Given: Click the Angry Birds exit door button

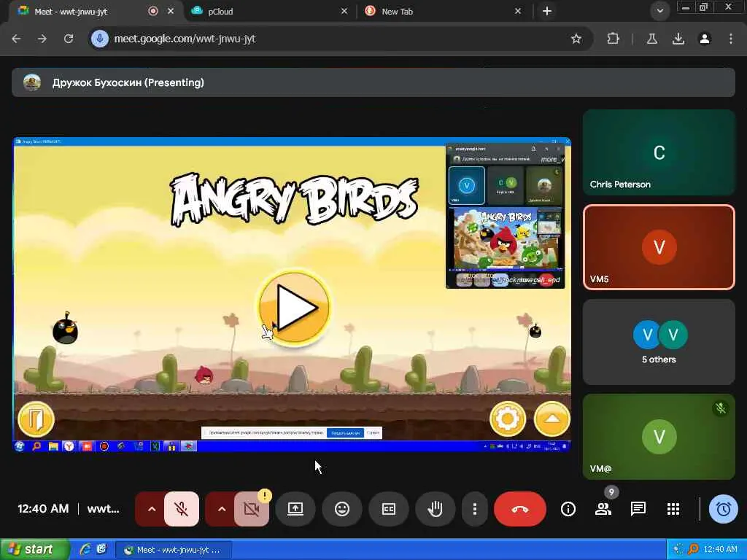Looking at the screenshot, I should 36,419.
